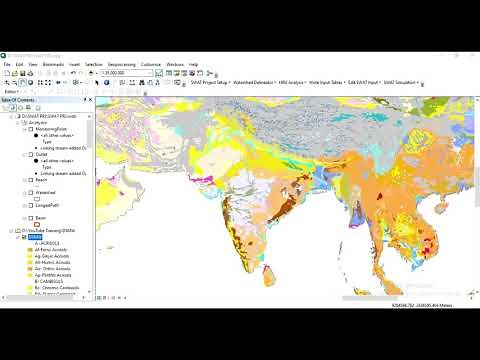Open the Python window icon
This screenshot has width=480, height=360.
[x=200, y=73]
